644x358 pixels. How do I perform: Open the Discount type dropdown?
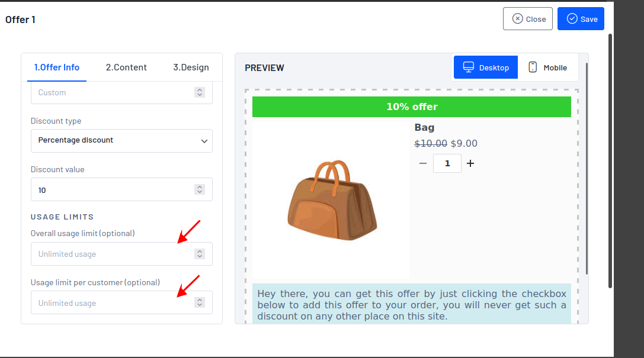[x=121, y=141]
